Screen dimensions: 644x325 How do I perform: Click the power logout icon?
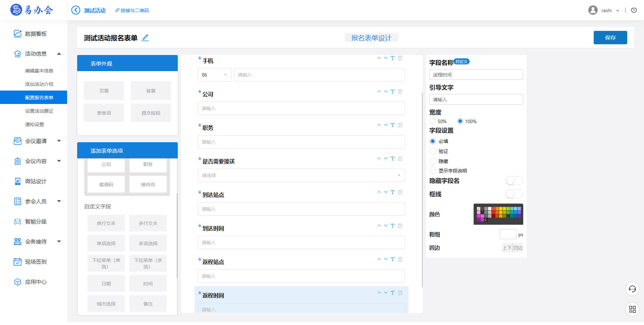(x=634, y=10)
